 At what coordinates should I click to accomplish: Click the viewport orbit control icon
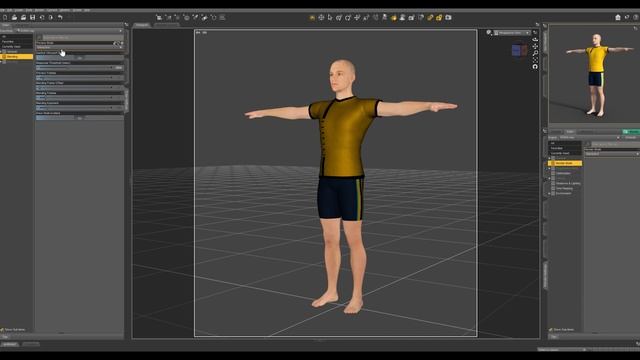535,40
